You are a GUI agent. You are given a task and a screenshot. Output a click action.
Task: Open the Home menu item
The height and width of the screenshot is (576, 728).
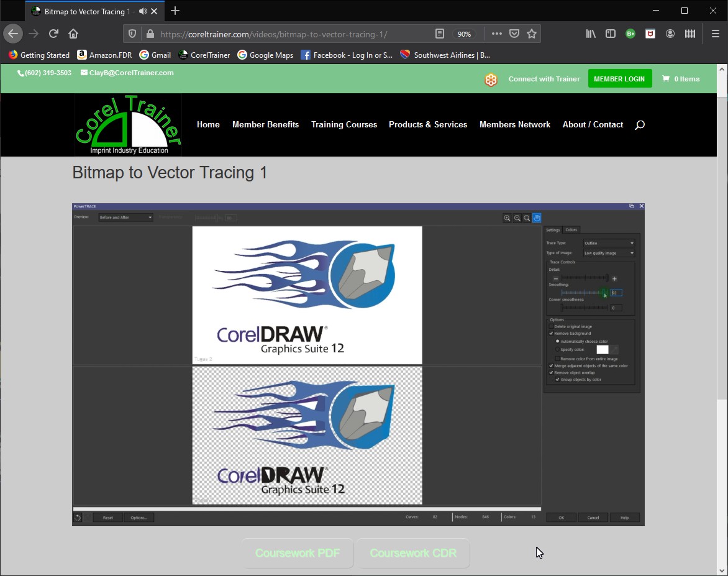[208, 124]
